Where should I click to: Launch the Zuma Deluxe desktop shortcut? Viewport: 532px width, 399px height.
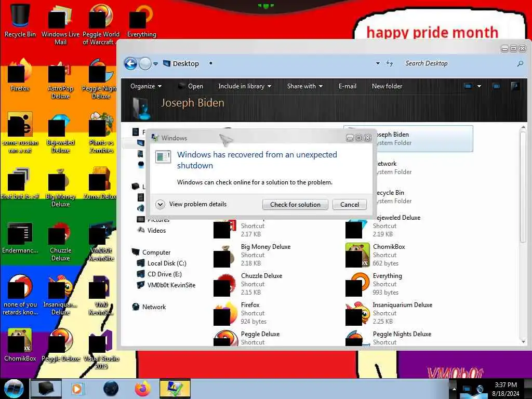point(101,183)
